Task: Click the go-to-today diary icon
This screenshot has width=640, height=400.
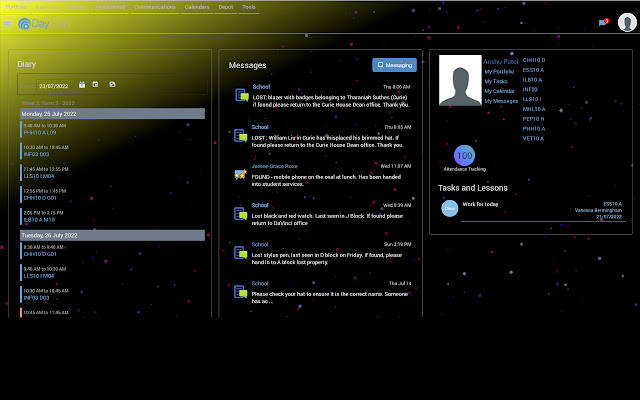Action: [x=96, y=84]
